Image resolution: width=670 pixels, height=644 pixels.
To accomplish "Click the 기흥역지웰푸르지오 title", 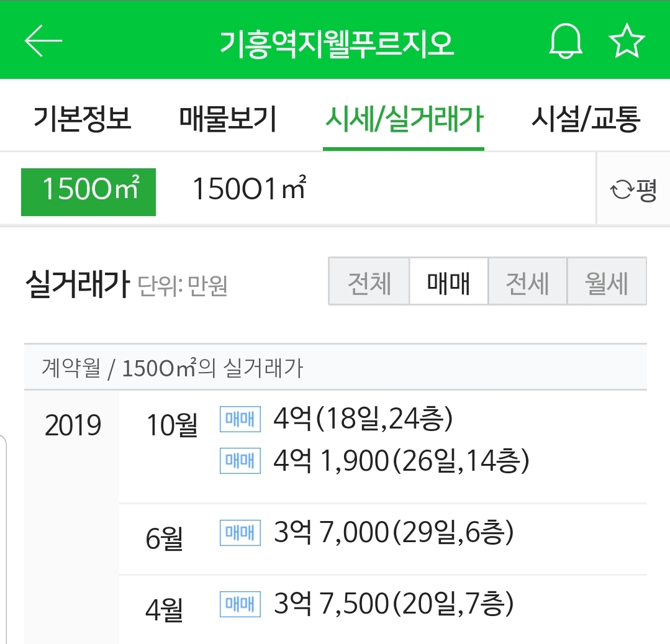I will coord(337,43).
